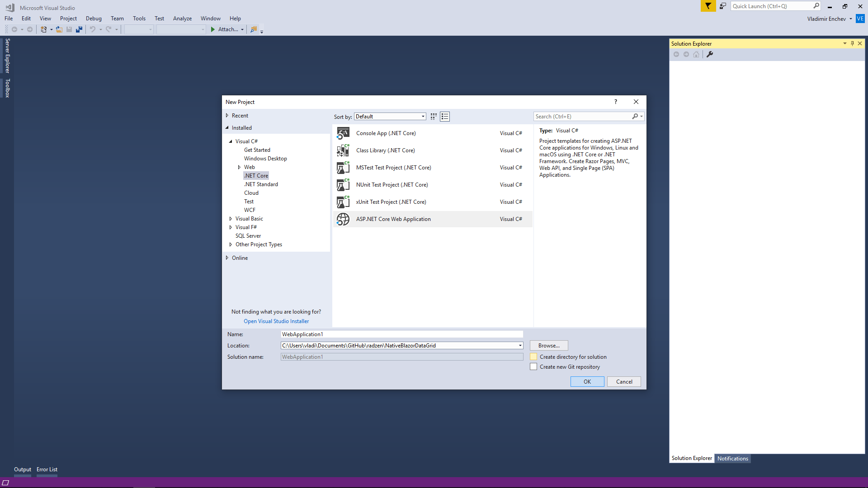Click the yellow notifications flag icon
868x488 pixels.
708,6
